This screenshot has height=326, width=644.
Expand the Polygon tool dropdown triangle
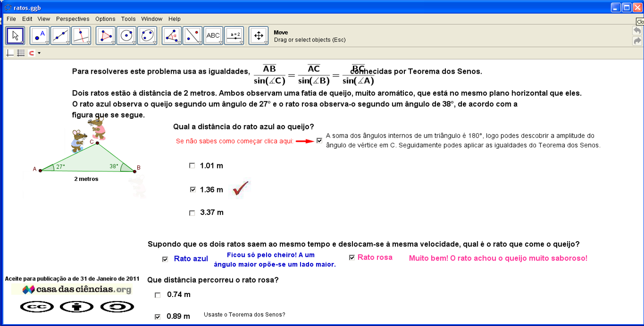click(113, 42)
